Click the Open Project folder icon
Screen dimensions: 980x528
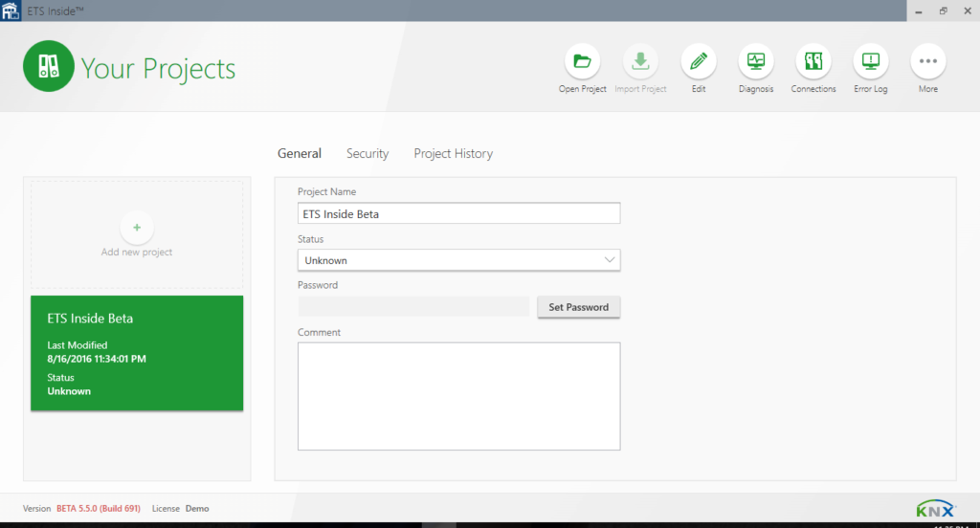tap(582, 61)
